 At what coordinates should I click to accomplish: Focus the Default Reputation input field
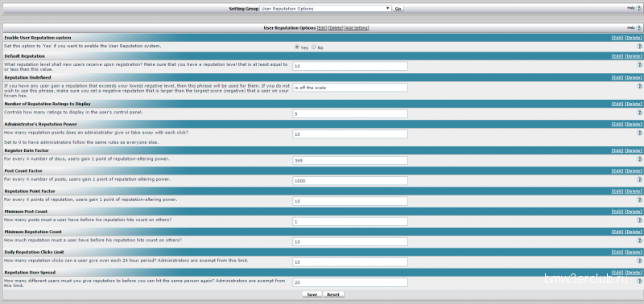[x=350, y=66]
